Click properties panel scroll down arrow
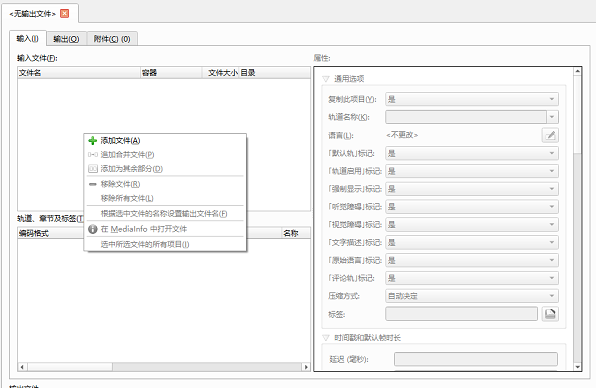The image size is (596, 388). click(577, 367)
